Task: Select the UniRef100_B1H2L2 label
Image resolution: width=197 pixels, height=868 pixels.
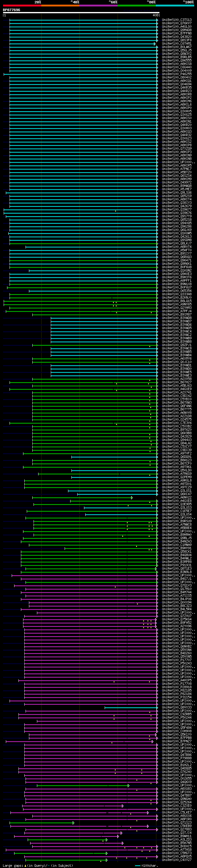Action: coord(177,765)
